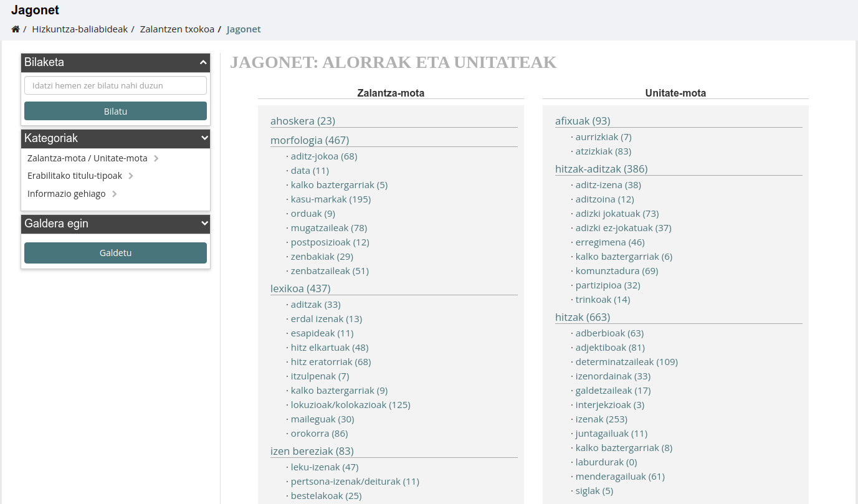This screenshot has height=504, width=858.
Task: Open erregimena (46) link
Action: point(610,242)
